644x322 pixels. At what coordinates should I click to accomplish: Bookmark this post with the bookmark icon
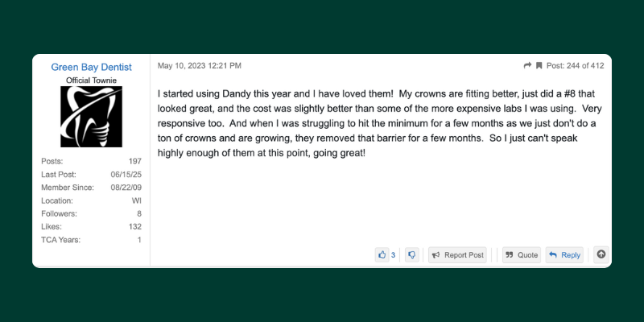[539, 65]
